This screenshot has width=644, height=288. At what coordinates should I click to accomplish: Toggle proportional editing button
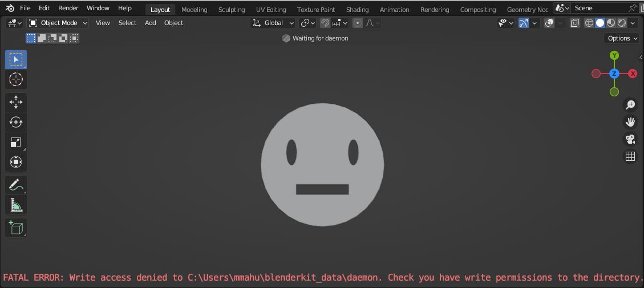(x=358, y=23)
